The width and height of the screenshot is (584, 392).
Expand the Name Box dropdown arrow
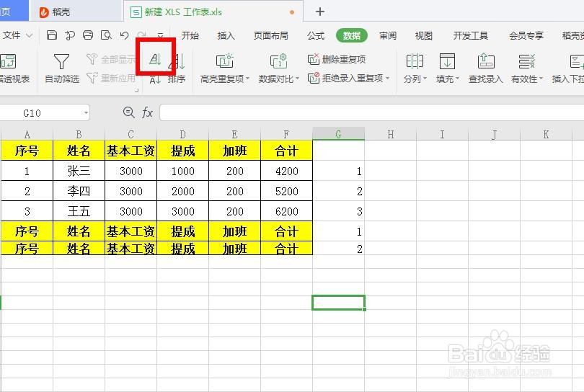coord(86,113)
